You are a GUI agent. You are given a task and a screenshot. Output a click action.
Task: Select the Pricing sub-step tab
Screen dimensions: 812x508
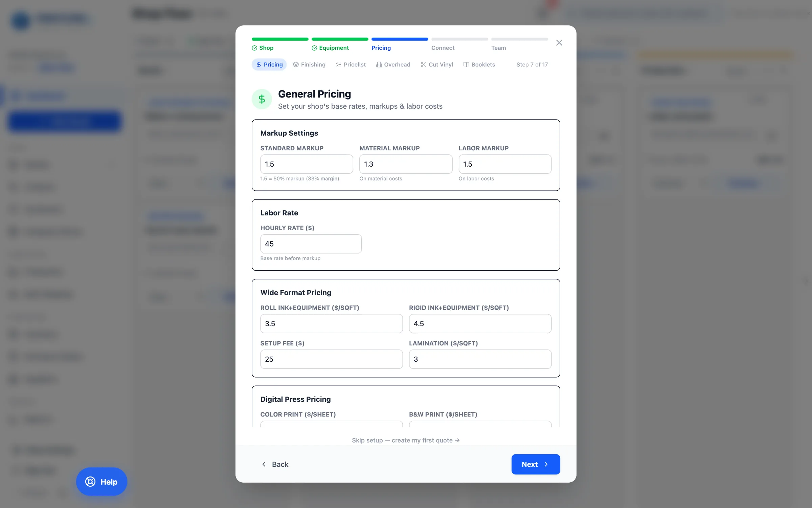(269, 64)
